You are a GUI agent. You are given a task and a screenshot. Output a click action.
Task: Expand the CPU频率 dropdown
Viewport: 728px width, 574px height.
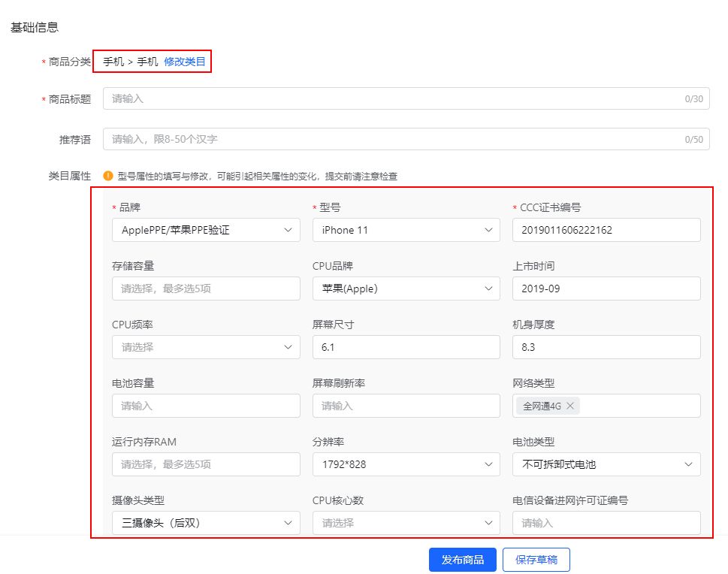tap(205, 347)
